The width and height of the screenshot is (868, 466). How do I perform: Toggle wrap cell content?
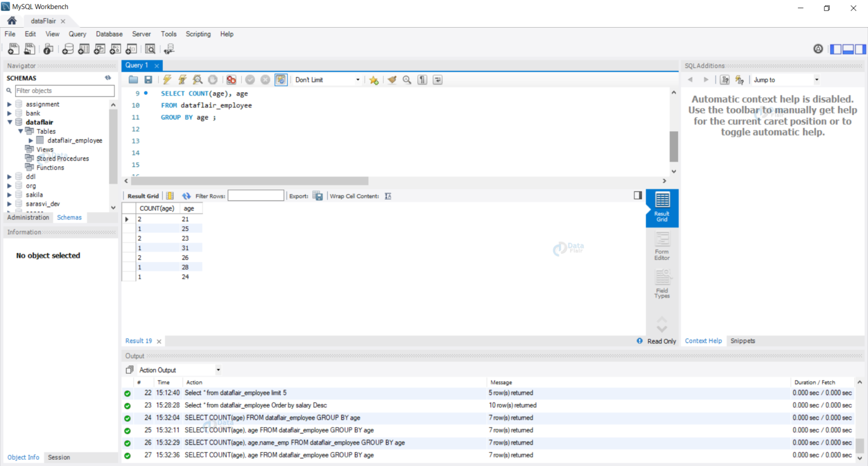[x=388, y=196]
